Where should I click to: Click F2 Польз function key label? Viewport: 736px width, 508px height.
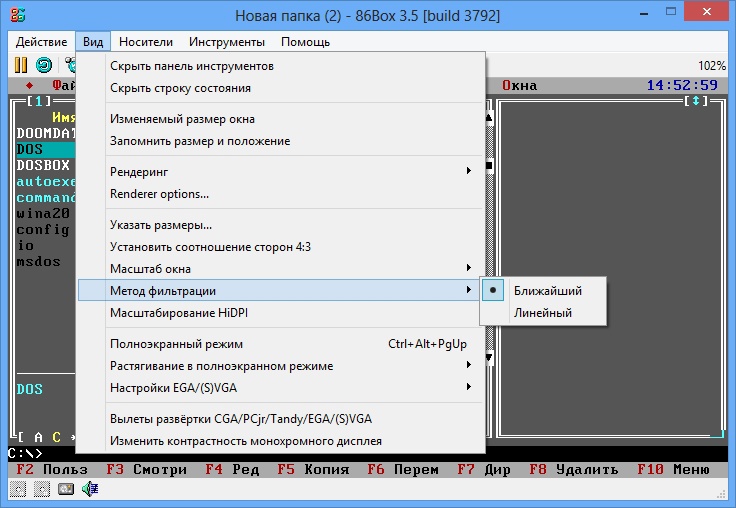tap(52, 470)
